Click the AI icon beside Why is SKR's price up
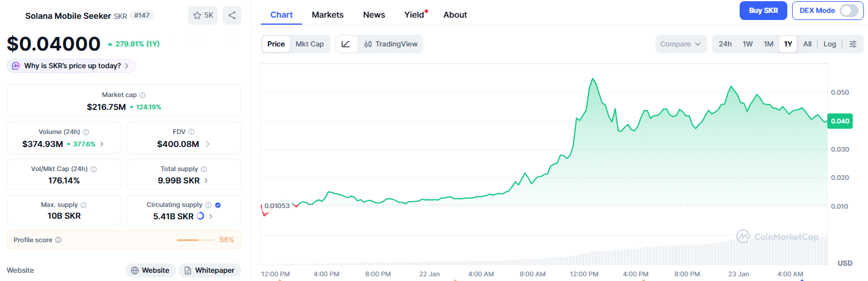Image resolution: width=868 pixels, height=281 pixels. click(16, 66)
